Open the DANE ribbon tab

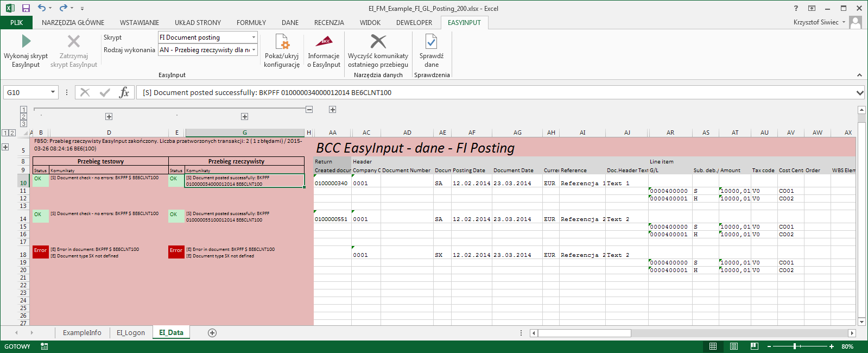click(x=290, y=22)
